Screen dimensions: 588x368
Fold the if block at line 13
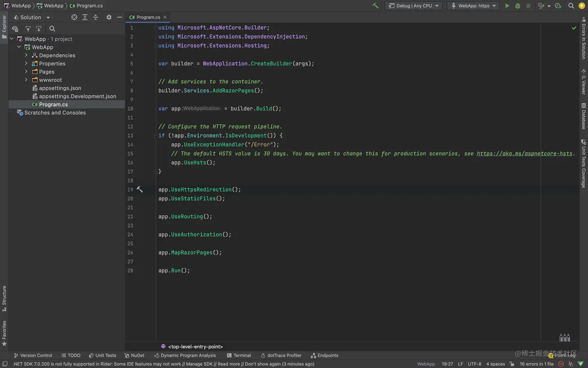tap(156, 136)
